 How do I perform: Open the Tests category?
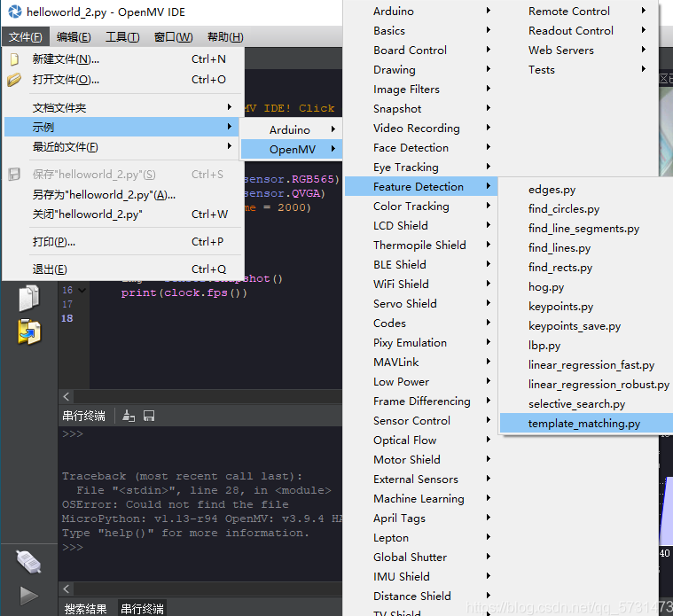coord(579,69)
